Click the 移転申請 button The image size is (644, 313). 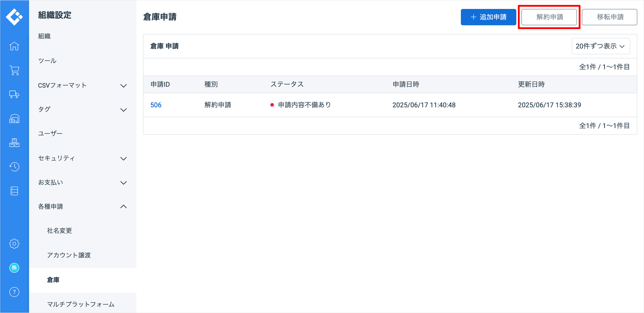609,17
